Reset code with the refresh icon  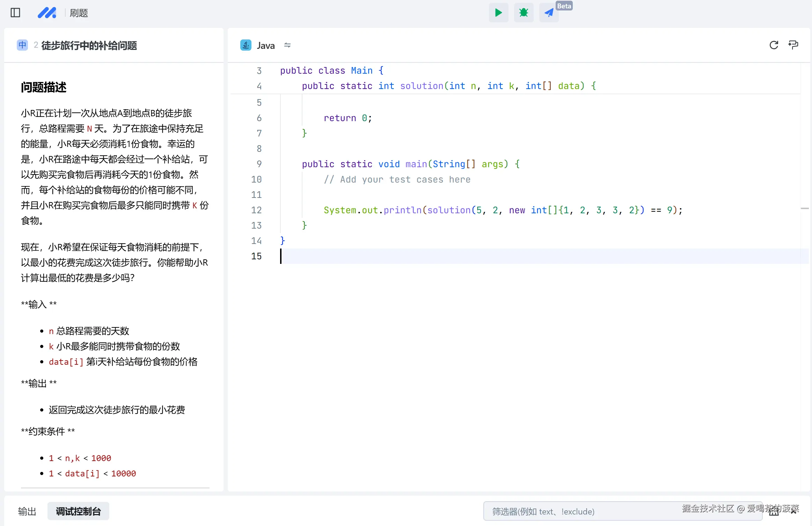pyautogui.click(x=774, y=45)
